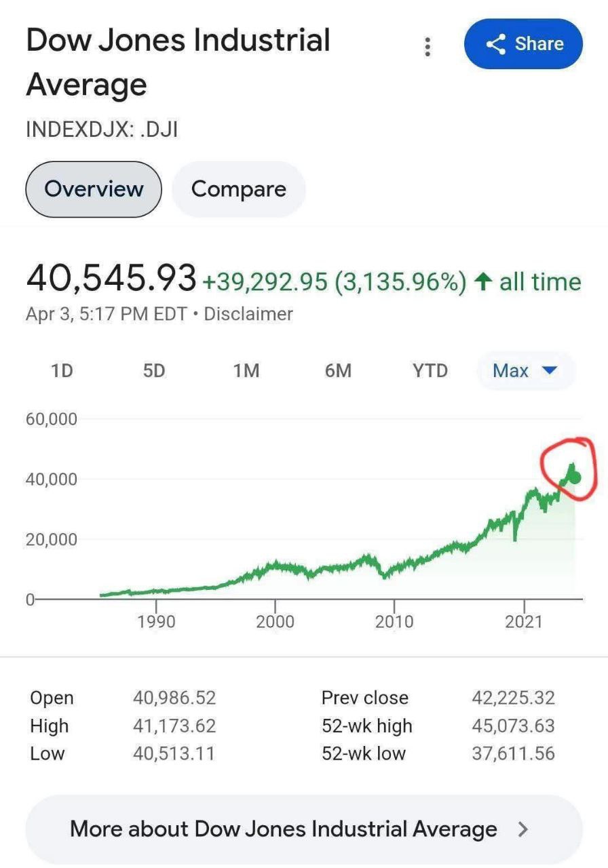Click the chevron beside More about Dow Jones
This screenshot has width=608, height=868.
(x=522, y=829)
